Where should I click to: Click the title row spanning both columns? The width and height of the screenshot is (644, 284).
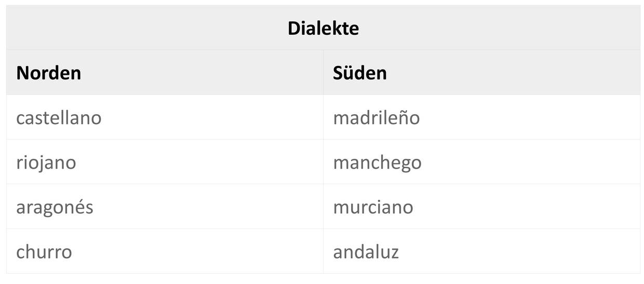point(323,28)
